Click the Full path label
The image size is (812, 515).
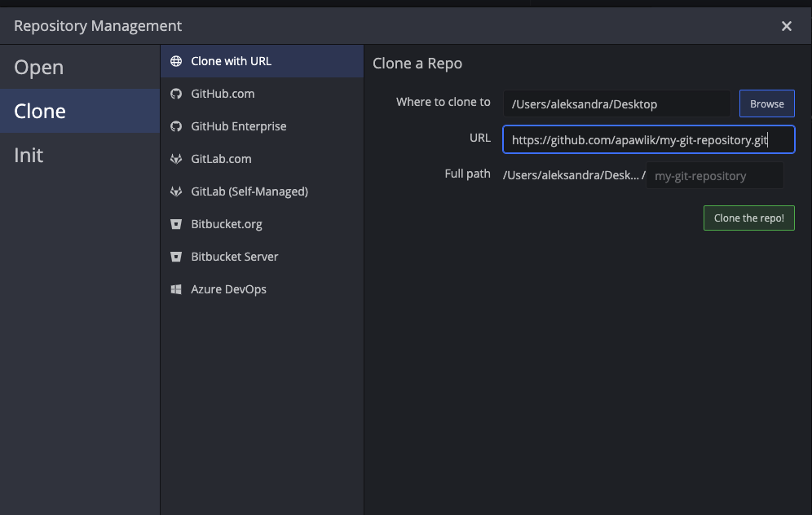pyautogui.click(x=468, y=174)
